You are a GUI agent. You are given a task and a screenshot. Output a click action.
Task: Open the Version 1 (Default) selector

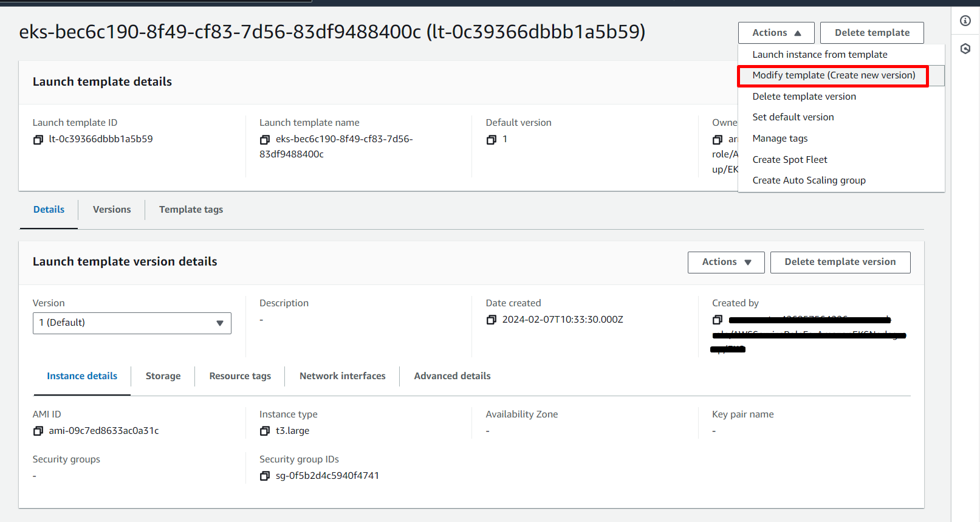click(132, 323)
